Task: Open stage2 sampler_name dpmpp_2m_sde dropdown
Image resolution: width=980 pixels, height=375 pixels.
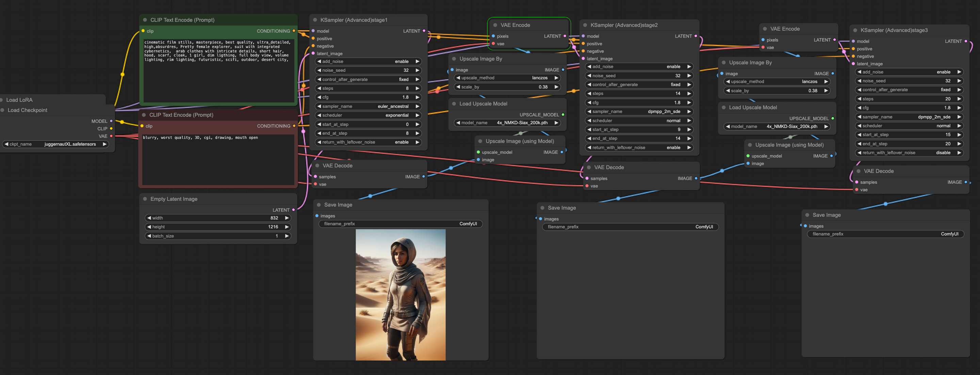Action: click(x=639, y=111)
